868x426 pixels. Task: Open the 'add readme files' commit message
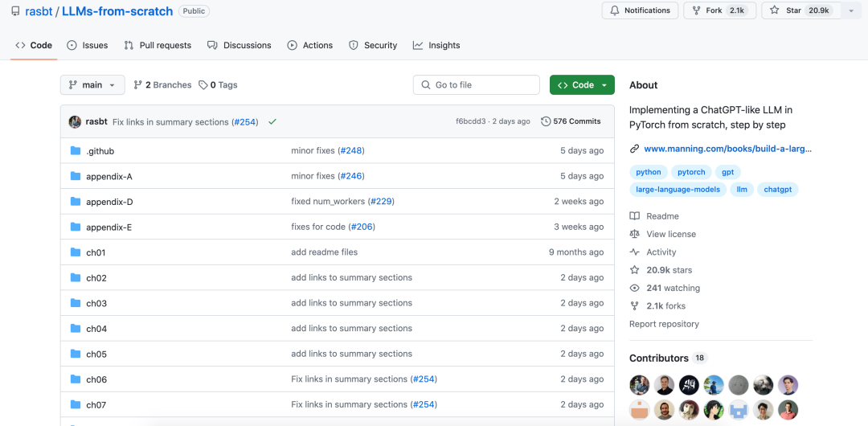325,252
